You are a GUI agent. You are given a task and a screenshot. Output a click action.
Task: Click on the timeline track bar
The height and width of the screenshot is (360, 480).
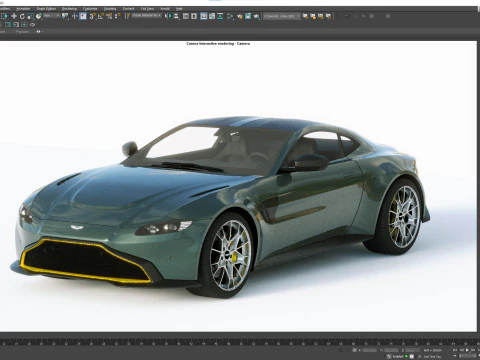click(240, 342)
